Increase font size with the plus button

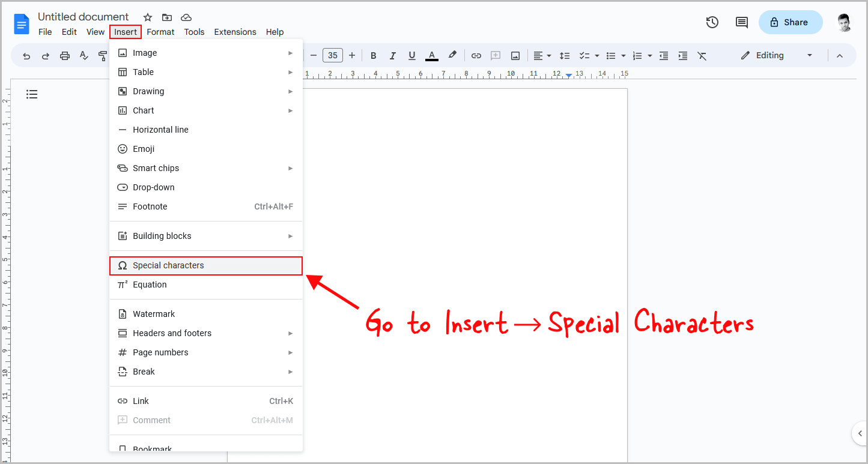coord(351,55)
